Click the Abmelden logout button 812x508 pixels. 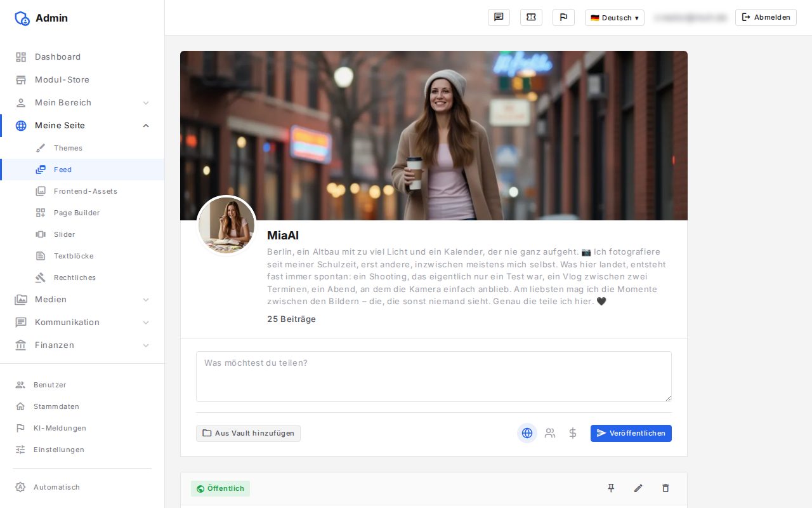click(x=766, y=18)
